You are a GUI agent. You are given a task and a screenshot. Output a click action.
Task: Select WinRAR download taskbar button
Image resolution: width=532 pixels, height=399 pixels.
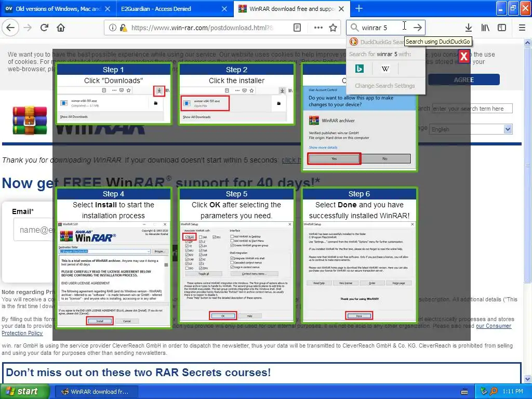pos(96,392)
